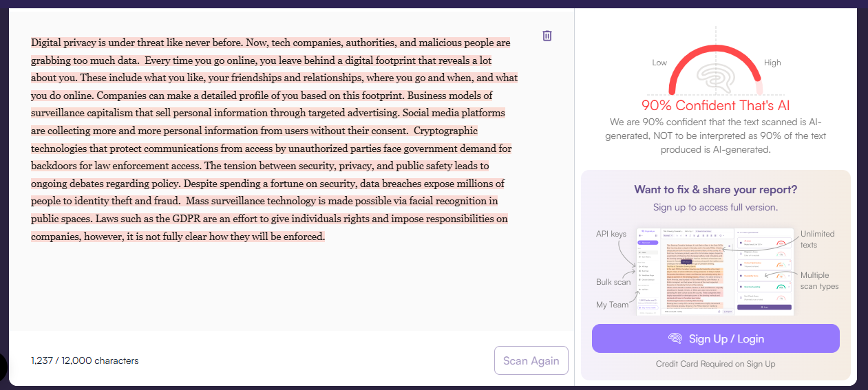Click the "90% Confident That's AI" heading
868x390 pixels.
[x=716, y=106]
